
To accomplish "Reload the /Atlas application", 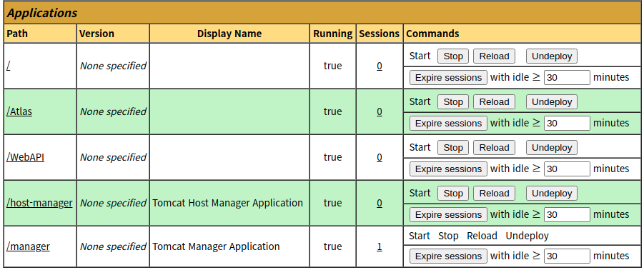I will [494, 101].
